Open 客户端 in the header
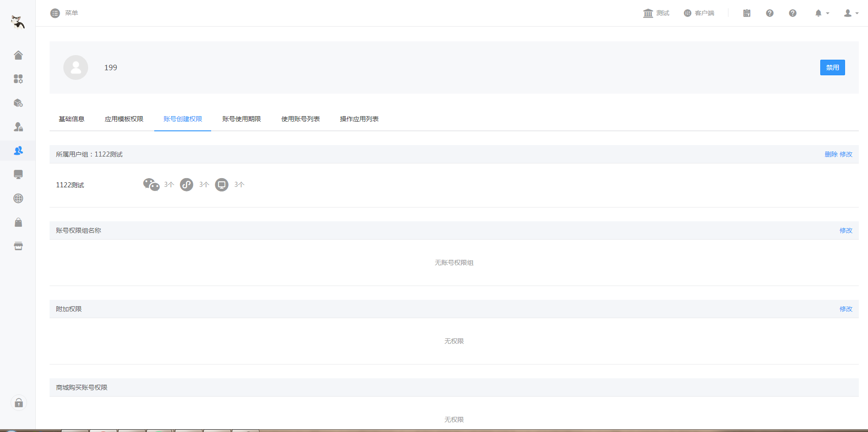The height and width of the screenshot is (432, 868). pos(699,13)
